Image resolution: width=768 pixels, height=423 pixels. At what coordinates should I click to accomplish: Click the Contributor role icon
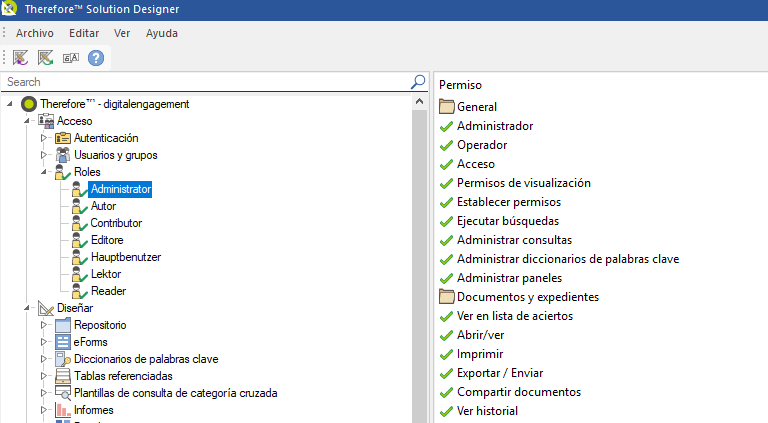click(79, 223)
